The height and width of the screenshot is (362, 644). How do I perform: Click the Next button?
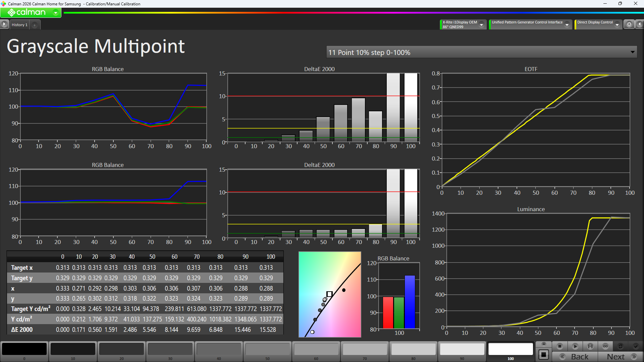click(x=620, y=357)
